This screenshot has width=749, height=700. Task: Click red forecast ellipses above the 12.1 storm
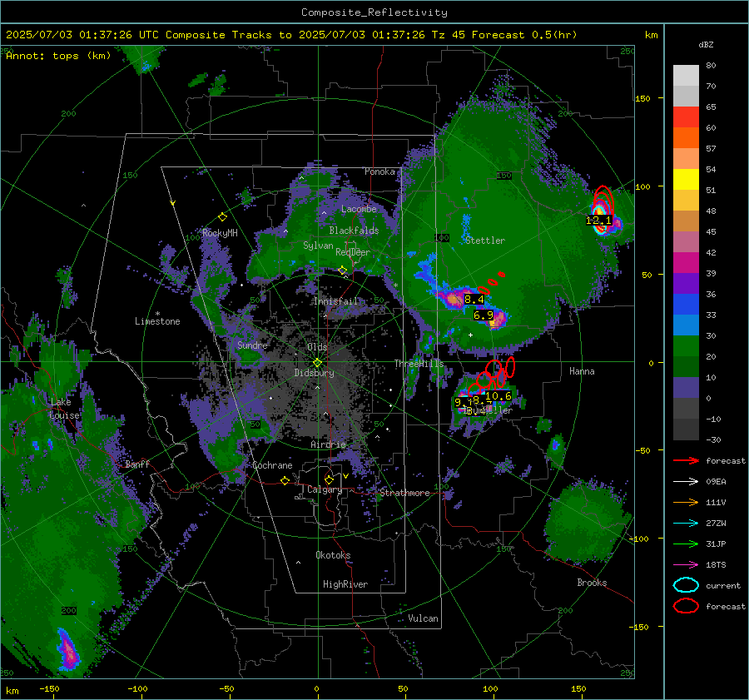coord(603,201)
